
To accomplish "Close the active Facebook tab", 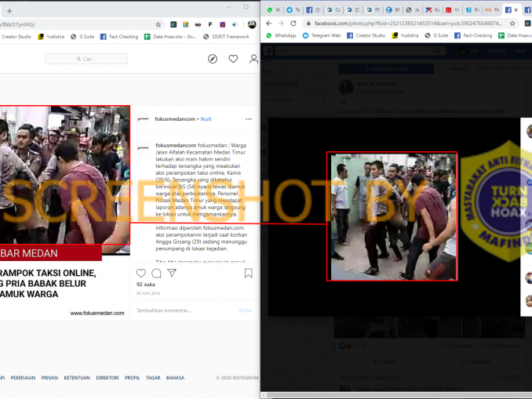I will tap(516, 10).
